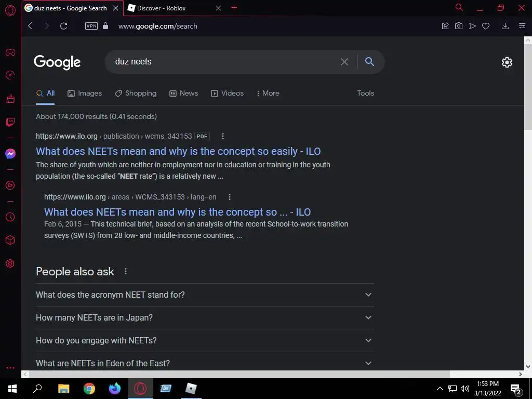Click the Google logo
Image resolution: width=532 pixels, height=399 pixels.
57,62
